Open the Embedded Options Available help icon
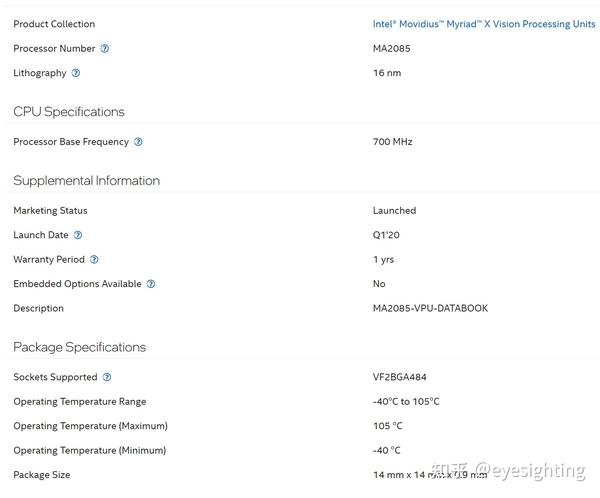600x498 pixels. click(151, 284)
